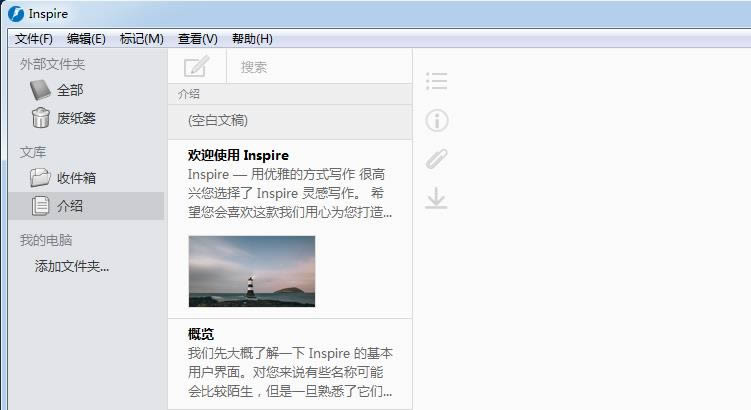Click the 概览 preview description text
Screen dimensions: 751x410
tap(290, 372)
